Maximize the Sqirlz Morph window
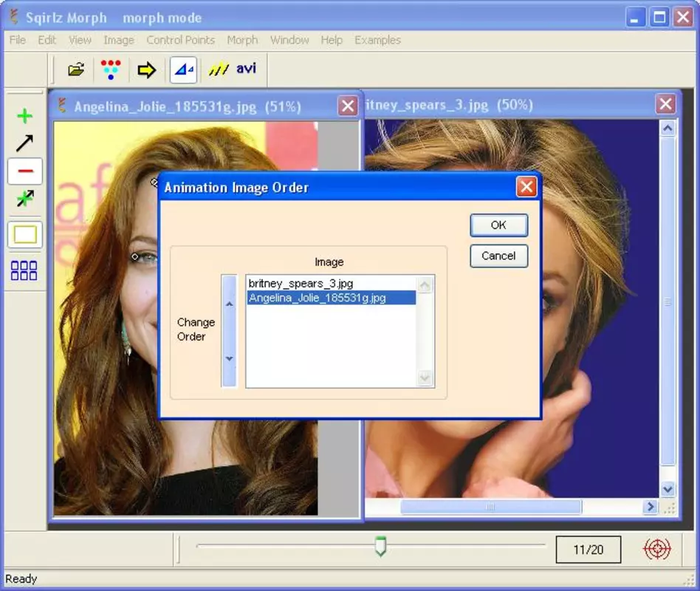The height and width of the screenshot is (591, 700). (x=659, y=18)
